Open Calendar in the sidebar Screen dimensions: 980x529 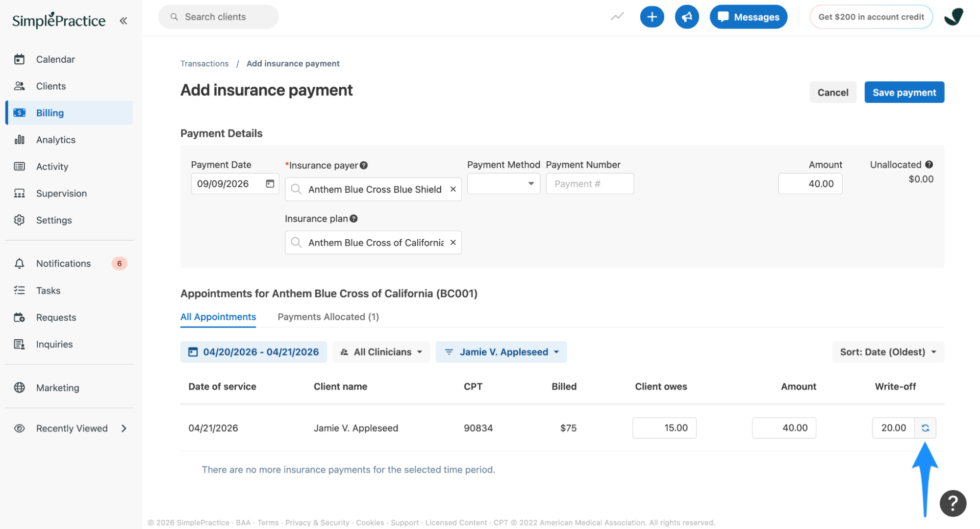click(x=69, y=59)
